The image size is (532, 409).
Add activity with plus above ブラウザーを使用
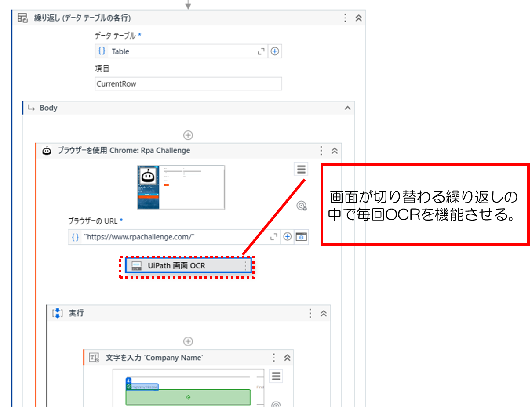(188, 135)
